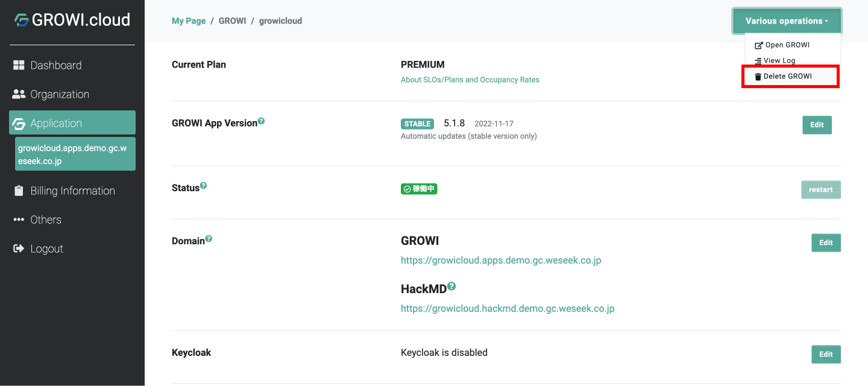Click the external-link icon for Open GROWI
The height and width of the screenshot is (386, 868).
coord(759,45)
